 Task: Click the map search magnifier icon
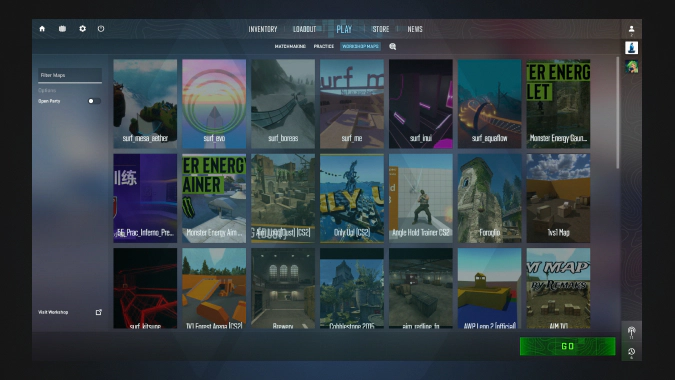pyautogui.click(x=393, y=46)
